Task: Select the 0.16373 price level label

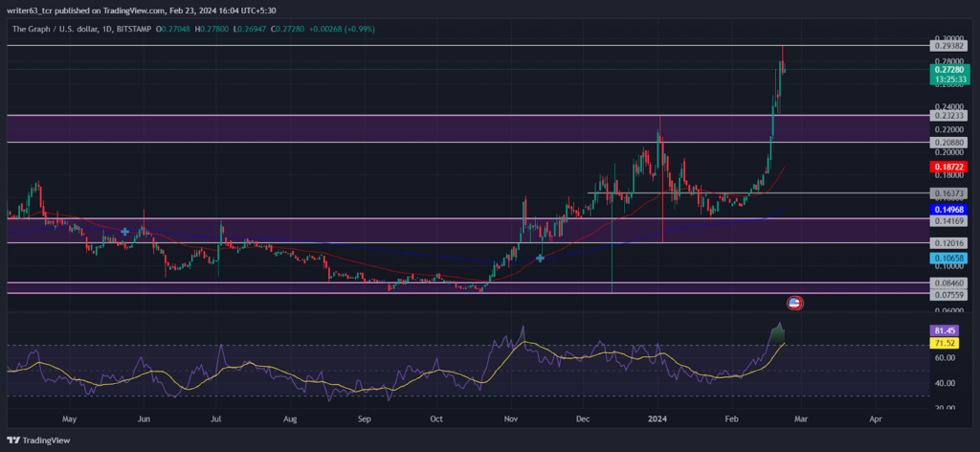Action: (x=948, y=193)
